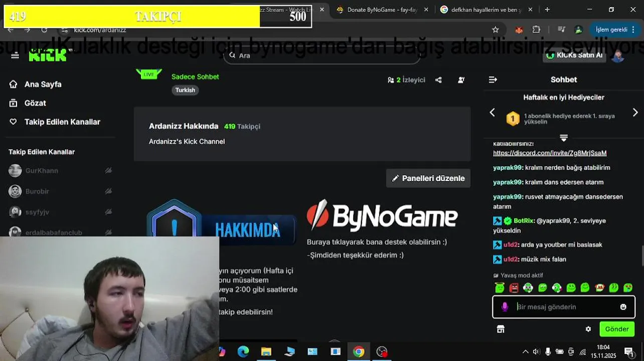Image resolution: width=644 pixels, height=361 pixels.
Task: Click the red fox extension icon
Action: click(519, 30)
